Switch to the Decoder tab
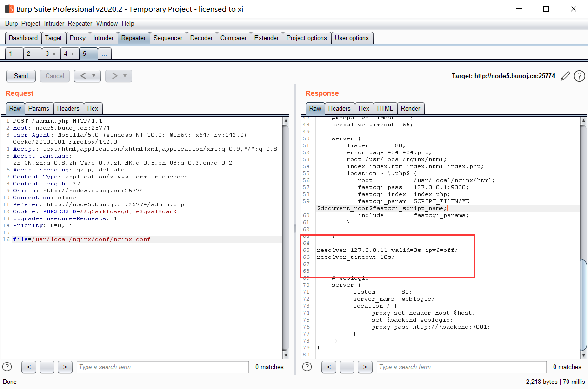The image size is (588, 389). 201,38
